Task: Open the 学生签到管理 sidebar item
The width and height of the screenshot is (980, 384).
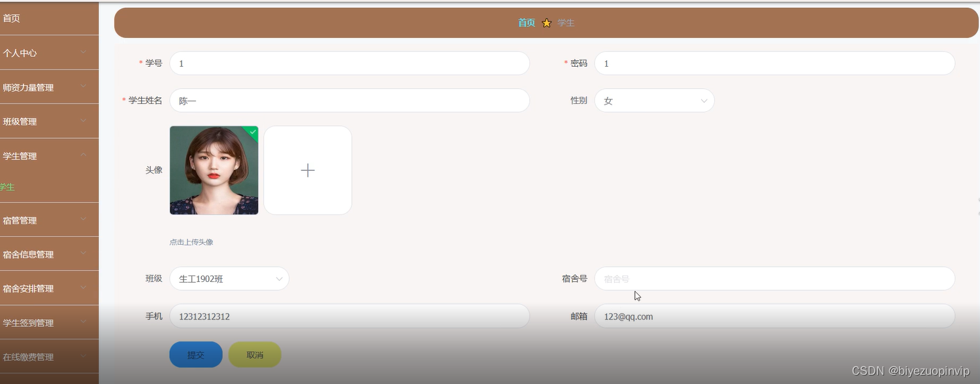Action: 49,322
